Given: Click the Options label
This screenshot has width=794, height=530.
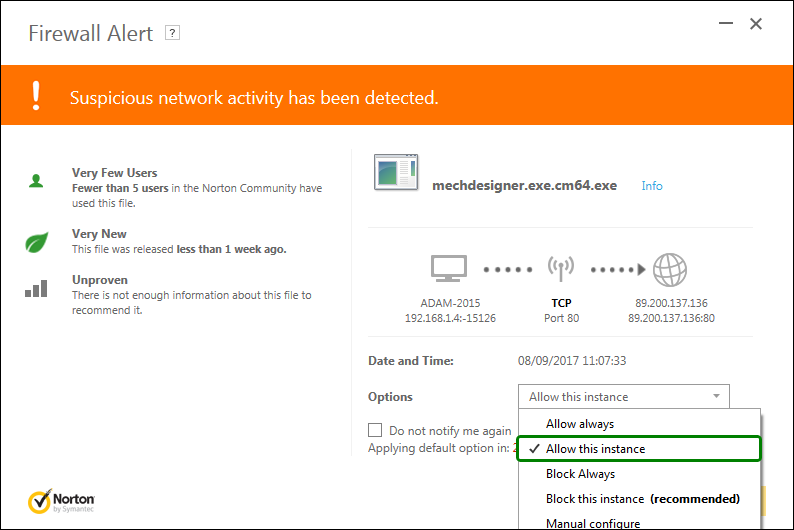Looking at the screenshot, I should [390, 396].
